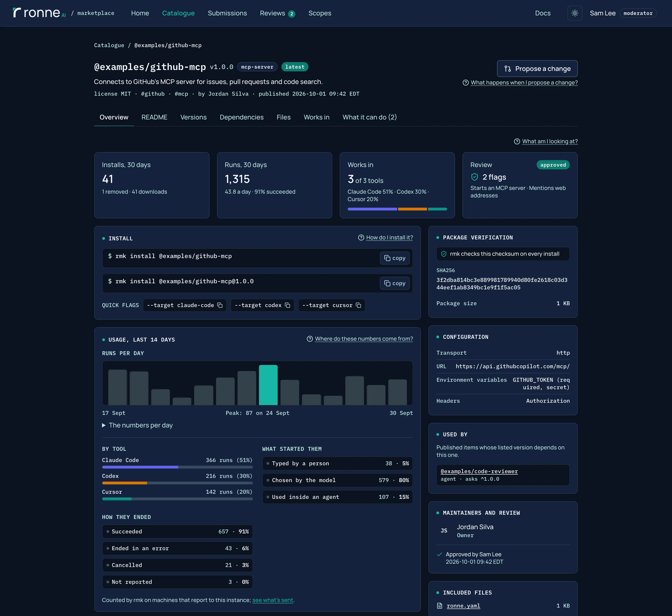Click the help icon beside 'What happens when I propose a change?'
This screenshot has width=672, height=616.
[466, 83]
